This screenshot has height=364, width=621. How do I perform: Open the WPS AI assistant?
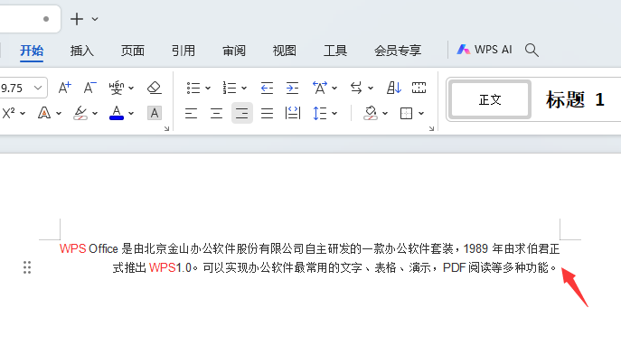485,50
